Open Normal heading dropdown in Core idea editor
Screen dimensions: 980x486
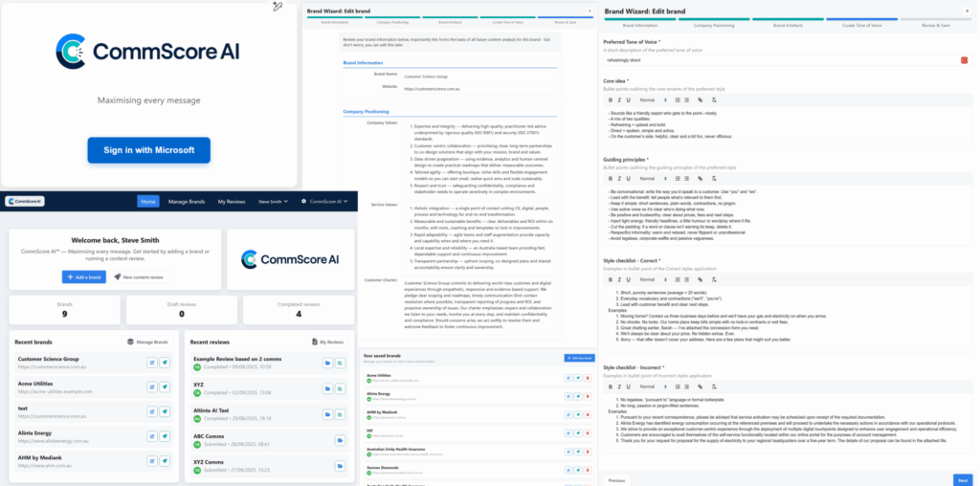point(651,99)
